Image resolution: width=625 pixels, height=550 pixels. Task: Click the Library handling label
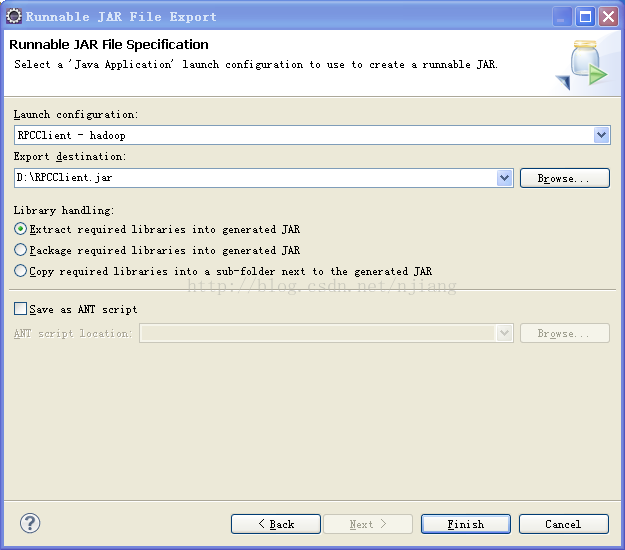pos(64,210)
